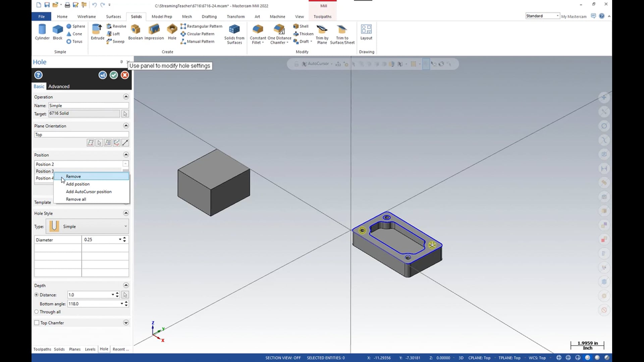The image size is (644, 362).
Task: Click the Solids tab in the ribbon
Action: 136,16
